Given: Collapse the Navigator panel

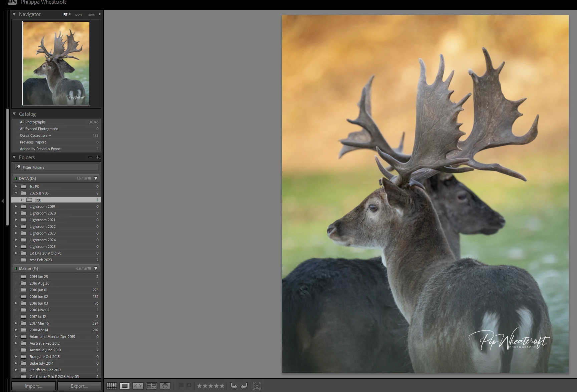Looking at the screenshot, I should click(x=14, y=14).
